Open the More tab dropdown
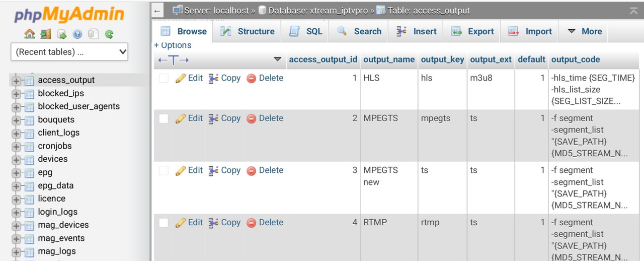The width and height of the screenshot is (644, 261). 585,31
